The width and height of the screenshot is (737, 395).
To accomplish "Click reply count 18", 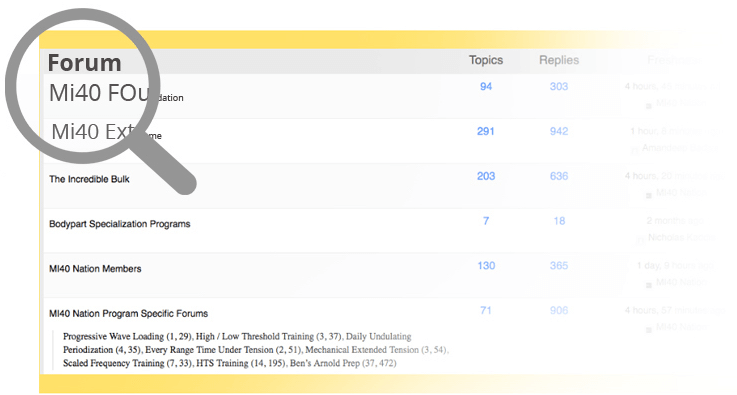I will 559,221.
